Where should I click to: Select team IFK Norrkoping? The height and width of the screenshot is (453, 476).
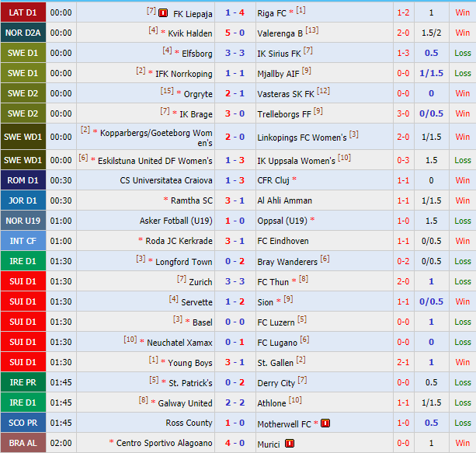pyautogui.click(x=184, y=74)
